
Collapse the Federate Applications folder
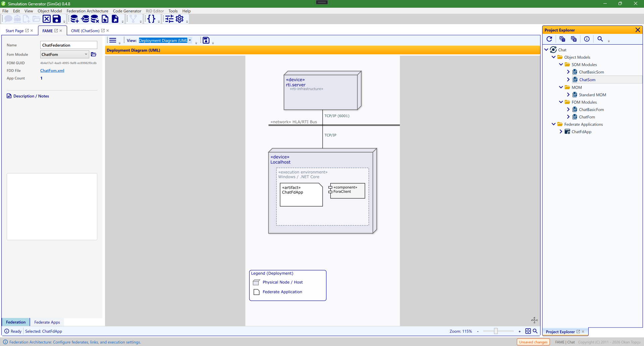tap(554, 124)
